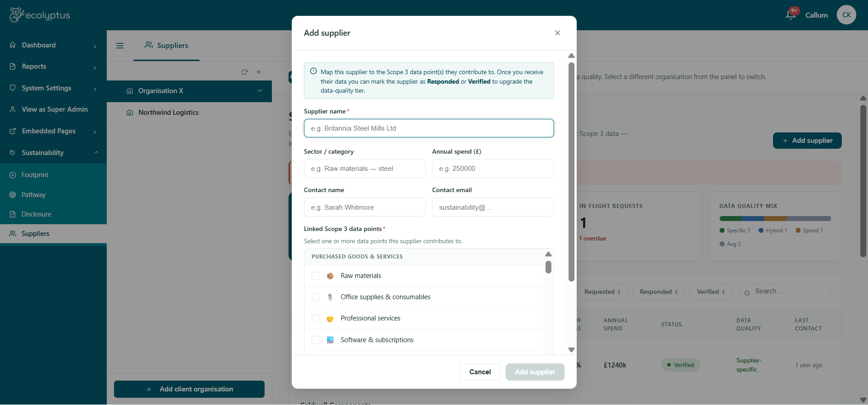868x405 pixels.
Task: Check the Raw materials checkbox
Action: (316, 276)
